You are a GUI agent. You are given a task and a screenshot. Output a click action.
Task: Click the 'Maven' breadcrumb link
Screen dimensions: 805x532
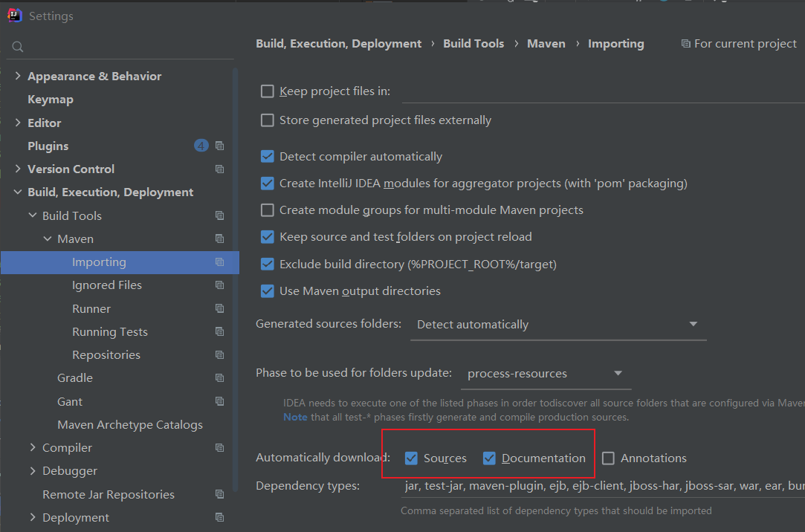click(x=546, y=44)
